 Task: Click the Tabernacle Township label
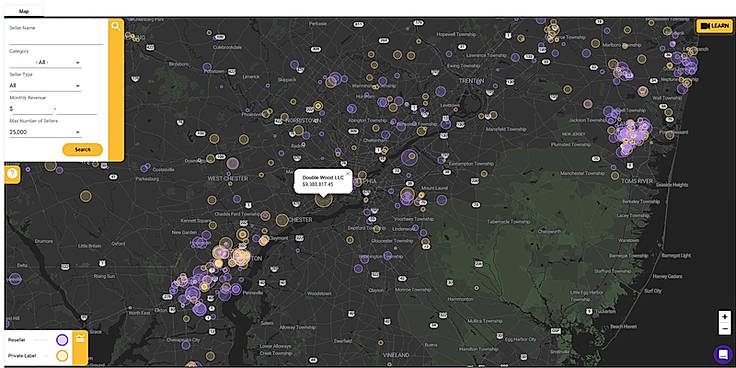(507, 221)
